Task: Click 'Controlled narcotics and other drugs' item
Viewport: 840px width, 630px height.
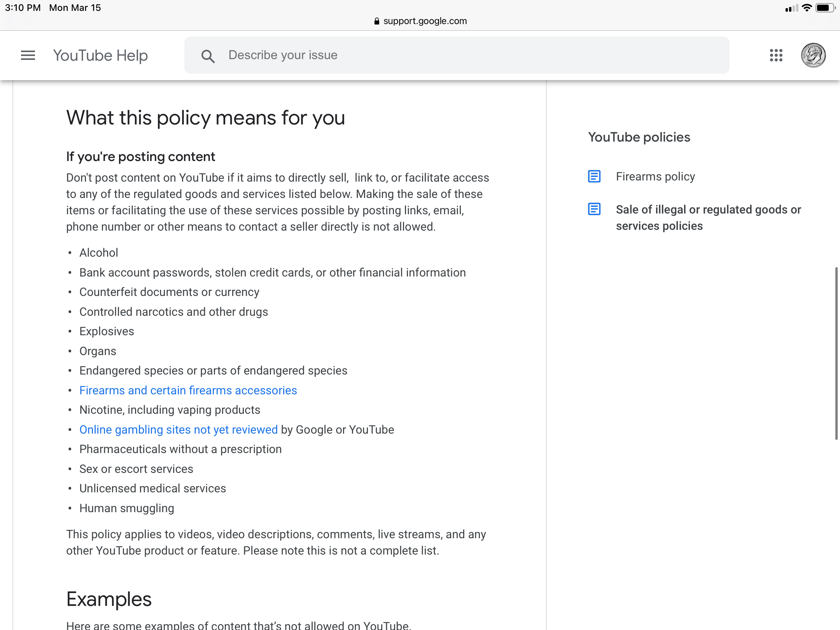Action: 174,312
